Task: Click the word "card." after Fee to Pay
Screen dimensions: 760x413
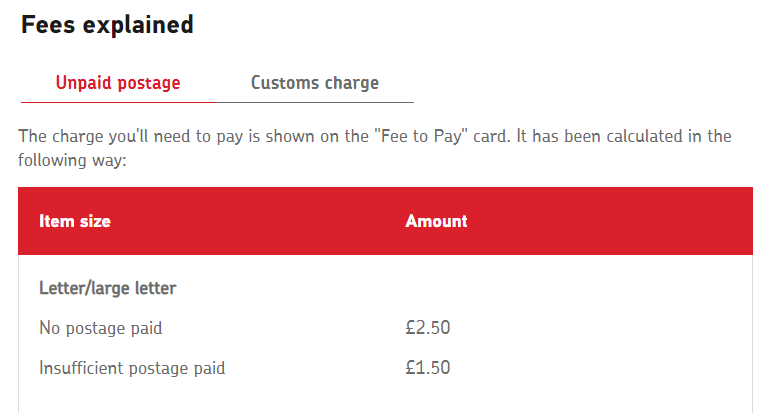Action: [x=492, y=136]
